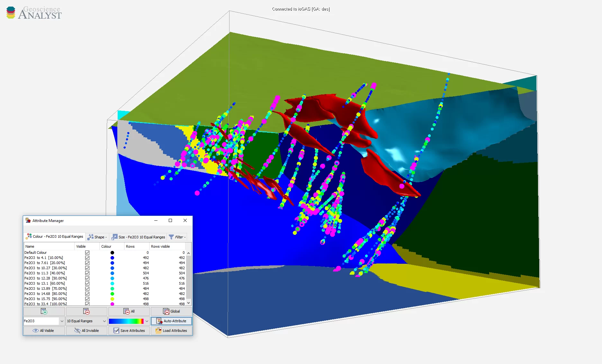
Task: Toggle visibility of Fe2O3 to 10.27 row
Action: click(87, 268)
